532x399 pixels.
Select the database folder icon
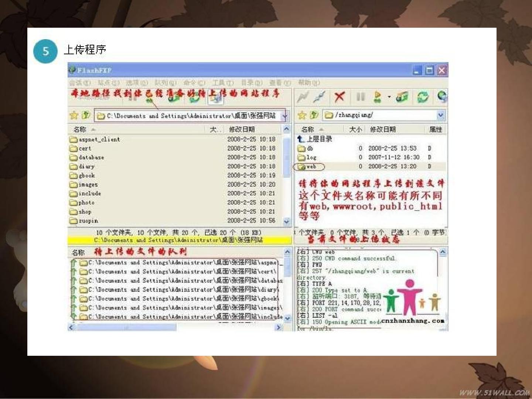(74, 157)
